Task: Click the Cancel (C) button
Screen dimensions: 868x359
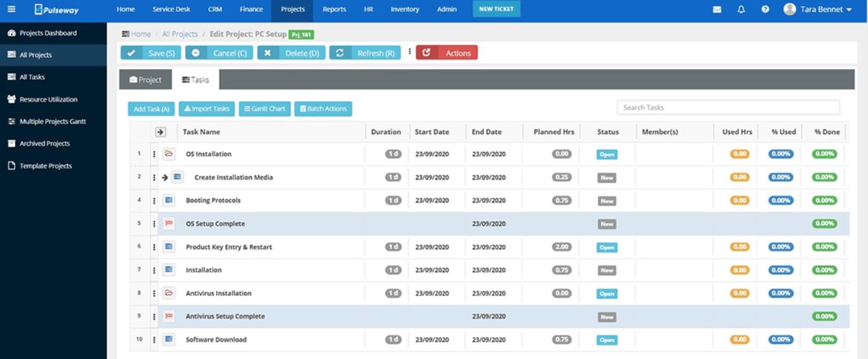Action: coord(219,53)
